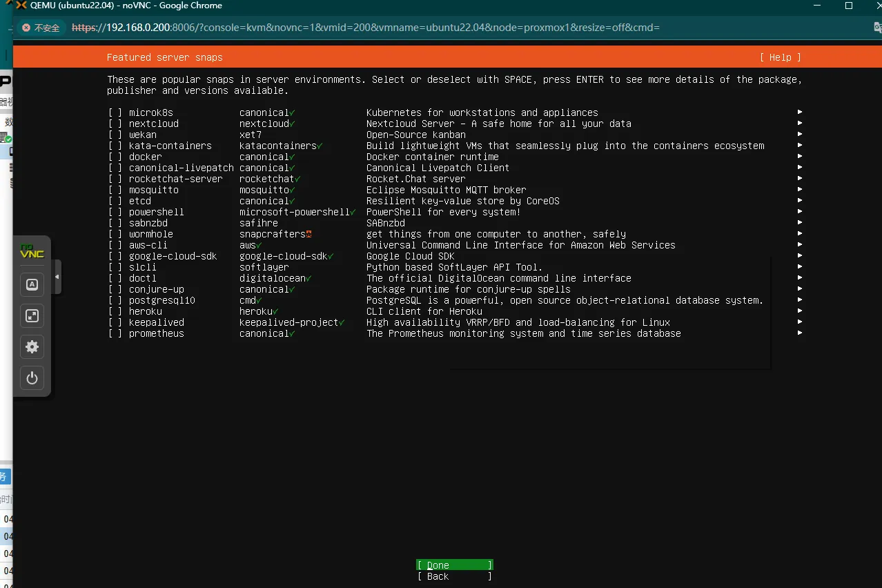
Task: Expand details arrow for wekan row
Action: point(800,134)
